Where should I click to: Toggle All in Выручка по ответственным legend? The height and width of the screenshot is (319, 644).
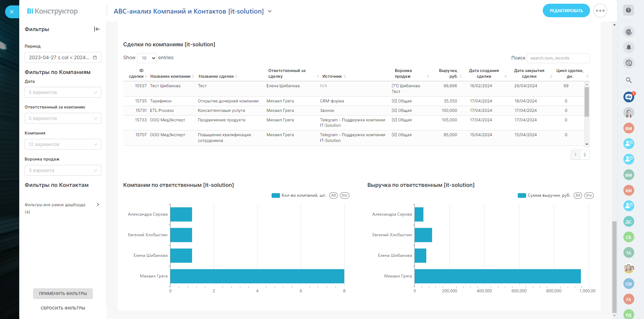pyautogui.click(x=578, y=195)
